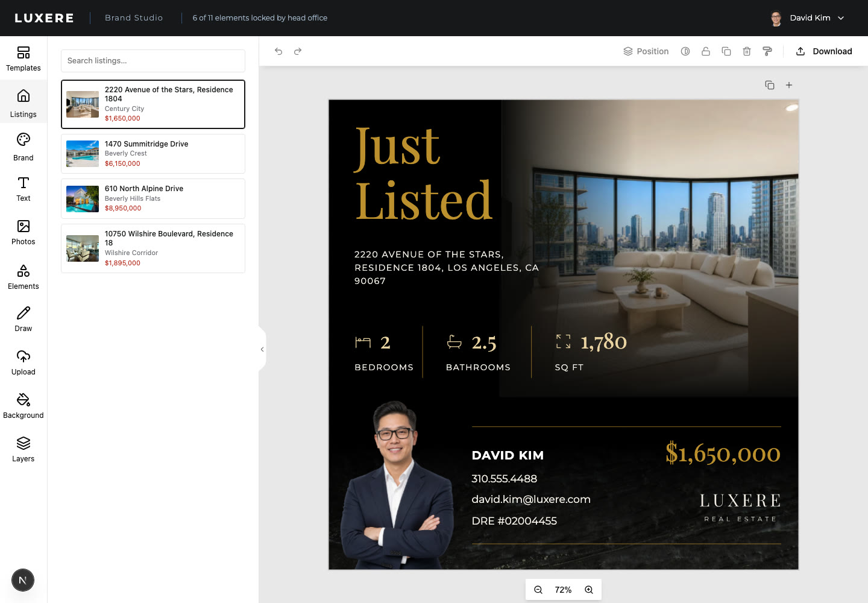Select the 1470 Summitridge Drive listing
The width and height of the screenshot is (868, 603).
coord(153,154)
